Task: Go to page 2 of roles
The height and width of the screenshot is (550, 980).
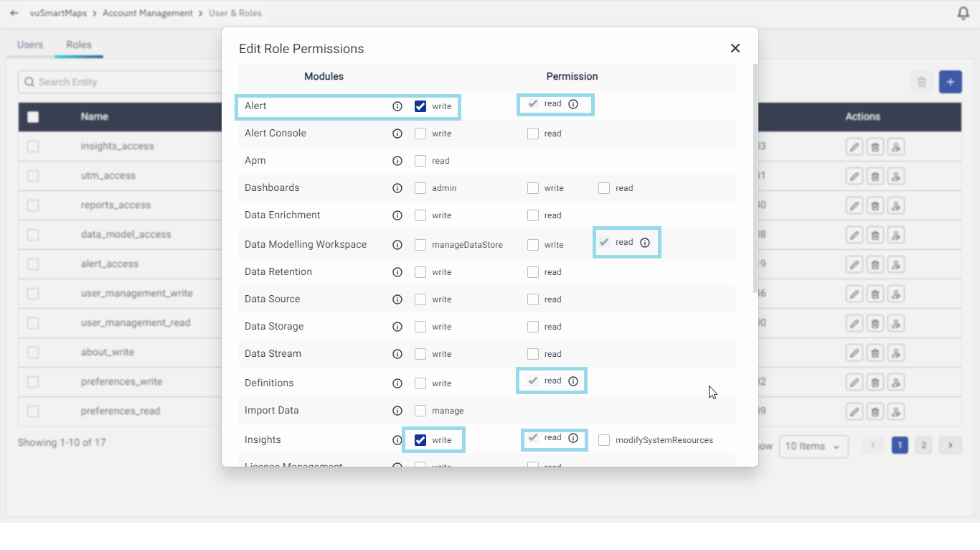Action: pyautogui.click(x=924, y=446)
